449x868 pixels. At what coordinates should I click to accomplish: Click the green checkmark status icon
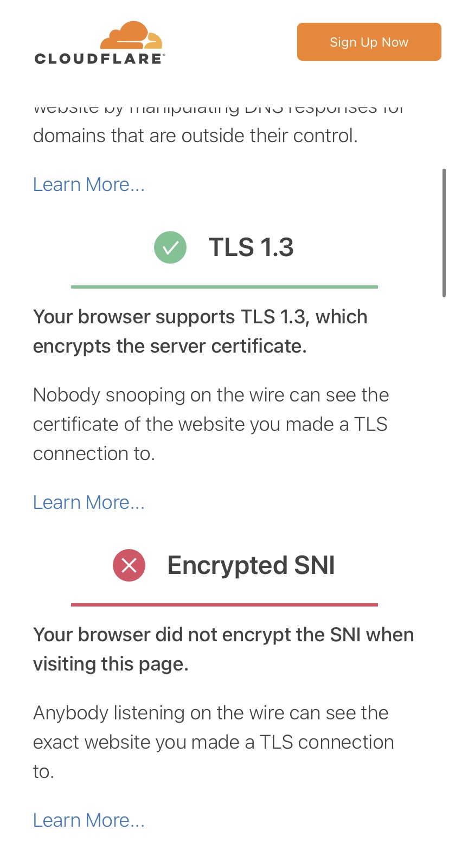coord(170,247)
